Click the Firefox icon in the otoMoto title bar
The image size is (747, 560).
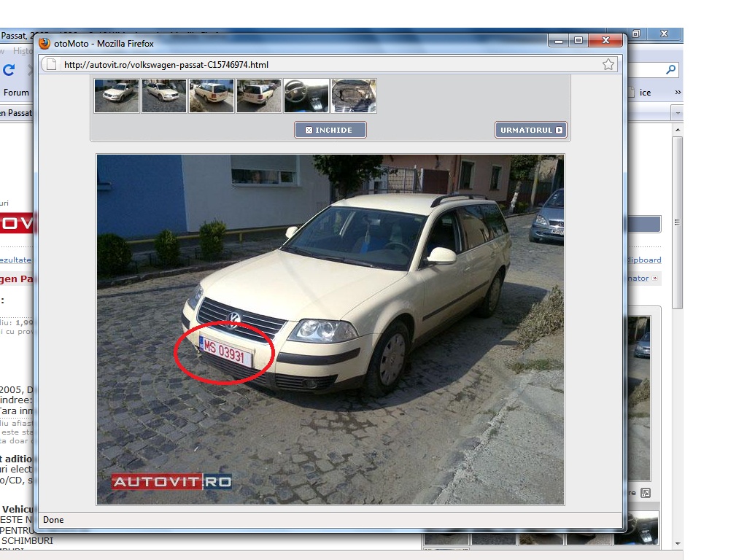(x=44, y=44)
